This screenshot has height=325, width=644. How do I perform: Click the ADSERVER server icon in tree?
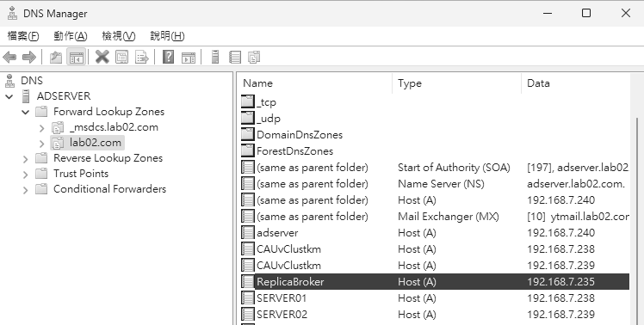tap(26, 96)
